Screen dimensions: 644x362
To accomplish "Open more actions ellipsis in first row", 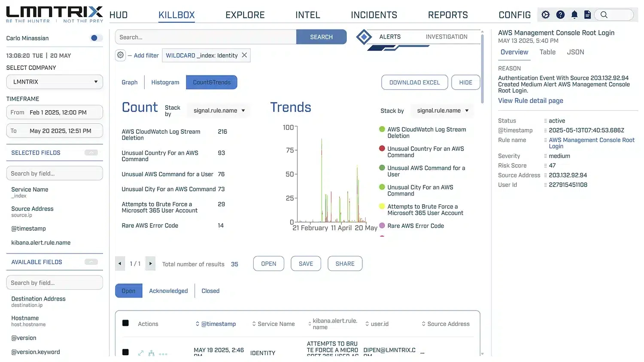I will [x=163, y=354].
